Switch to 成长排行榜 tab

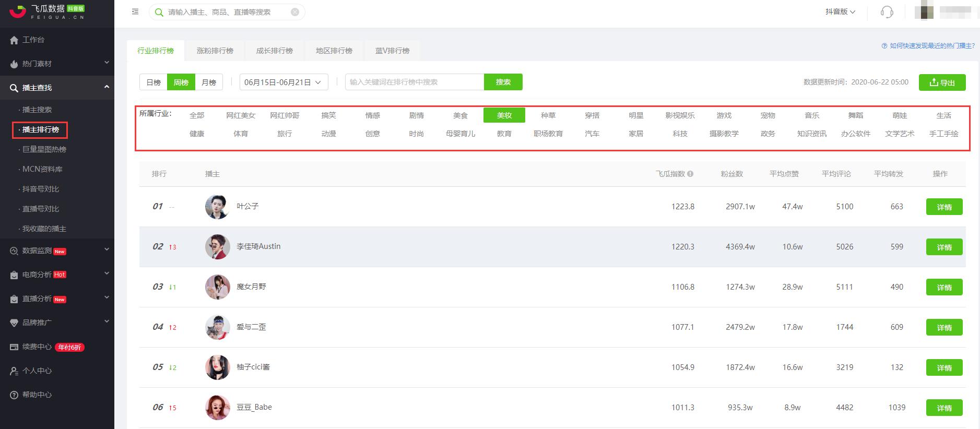coord(275,51)
